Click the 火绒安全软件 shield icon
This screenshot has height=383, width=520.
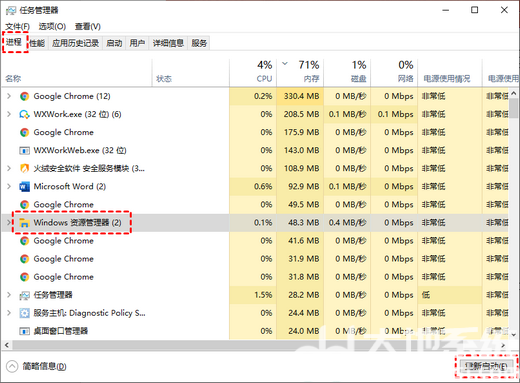24,168
